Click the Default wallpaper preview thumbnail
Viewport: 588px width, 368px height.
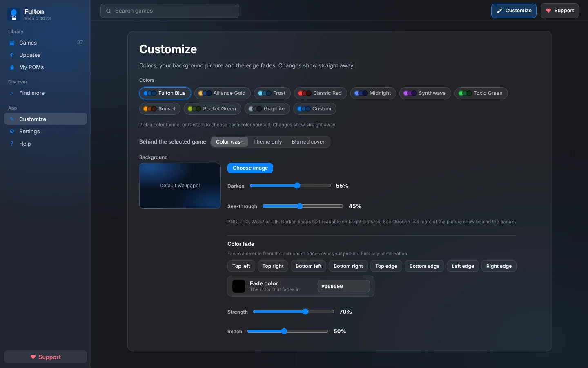[x=180, y=186]
